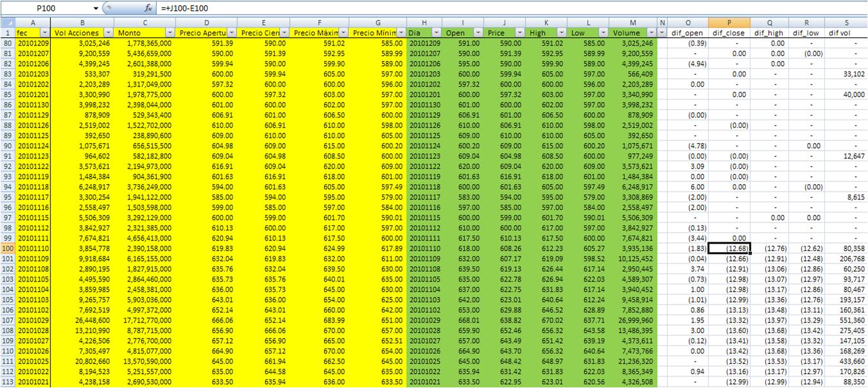Viewport: 868px width, 388px height.
Task: Click Precio Cierre cell 661.94
Action: pos(263,361)
